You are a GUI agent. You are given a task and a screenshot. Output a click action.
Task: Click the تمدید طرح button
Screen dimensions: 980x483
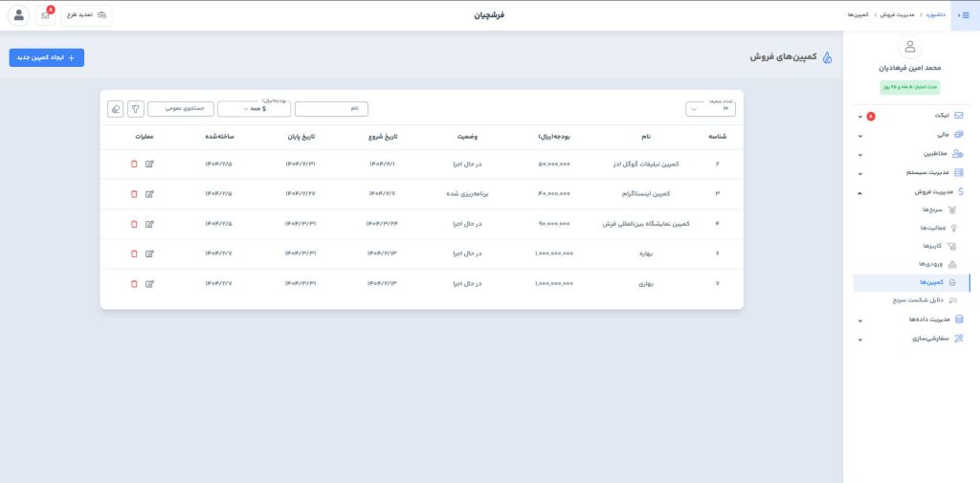tap(86, 15)
